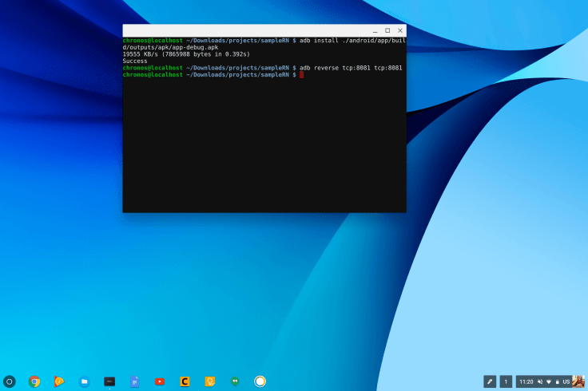Viewport: 588px width, 391px height.
Task: Launch Hangouts from the shelf
Action: click(x=235, y=381)
